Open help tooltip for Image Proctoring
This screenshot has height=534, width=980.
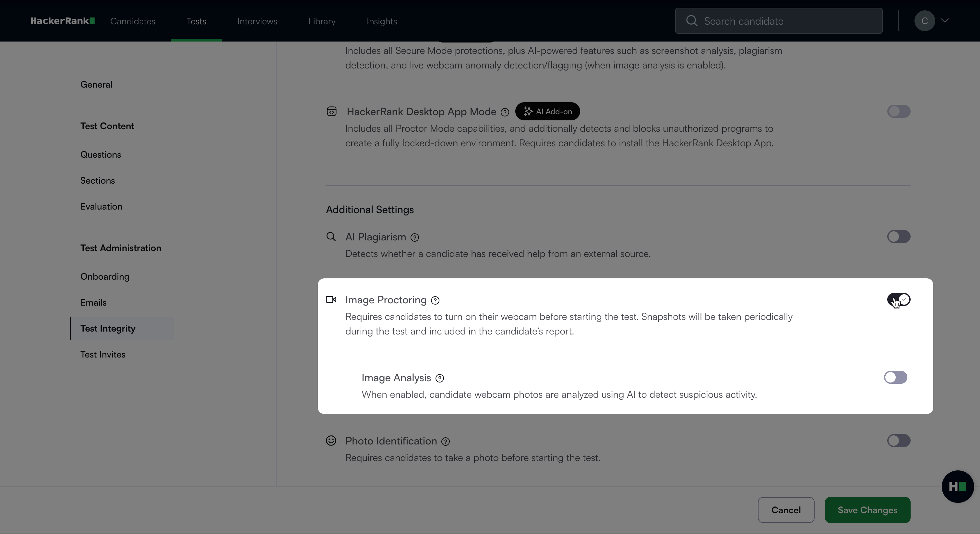[x=435, y=301]
